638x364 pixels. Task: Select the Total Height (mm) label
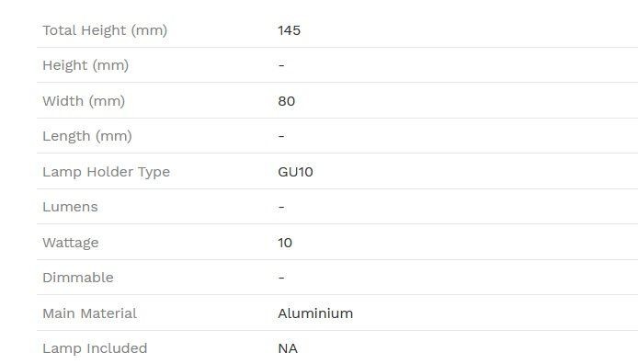[105, 30]
